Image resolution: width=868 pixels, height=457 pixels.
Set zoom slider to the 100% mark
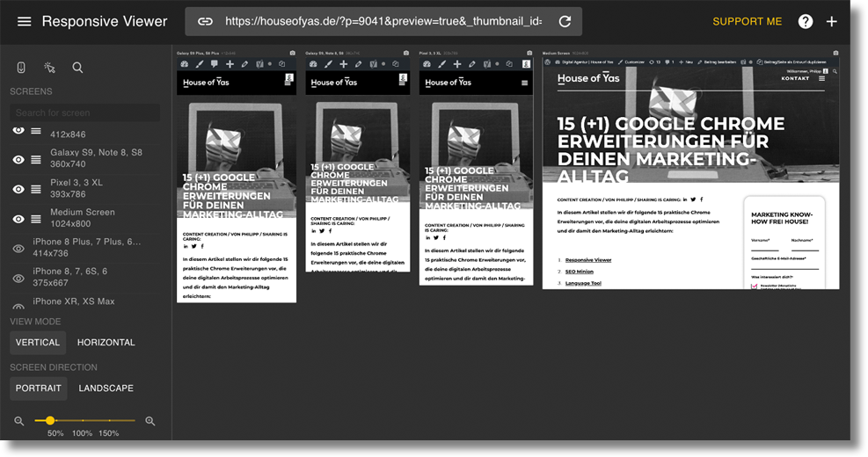pos(83,420)
